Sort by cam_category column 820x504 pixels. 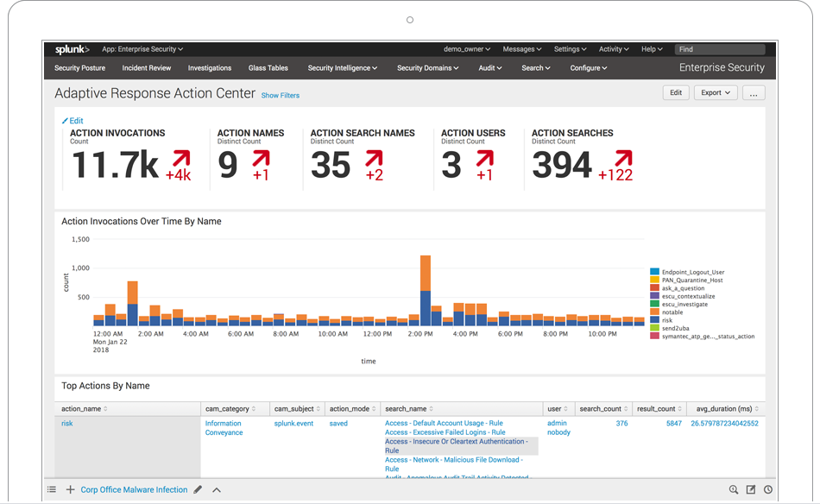click(230, 409)
